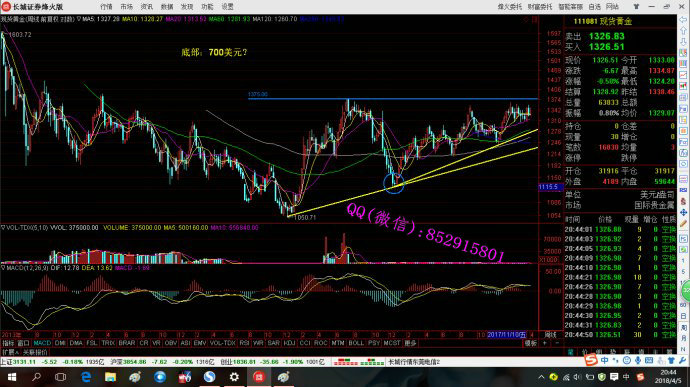Click the red diamond icon above chart
The image size is (690, 387).
525,19
